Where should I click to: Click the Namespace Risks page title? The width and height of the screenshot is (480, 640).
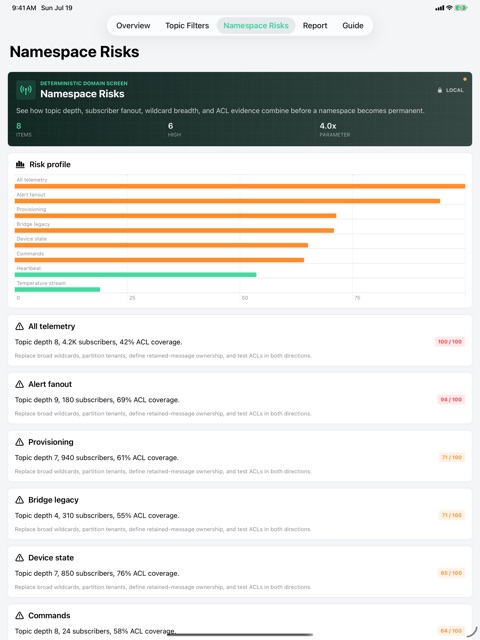pos(74,52)
